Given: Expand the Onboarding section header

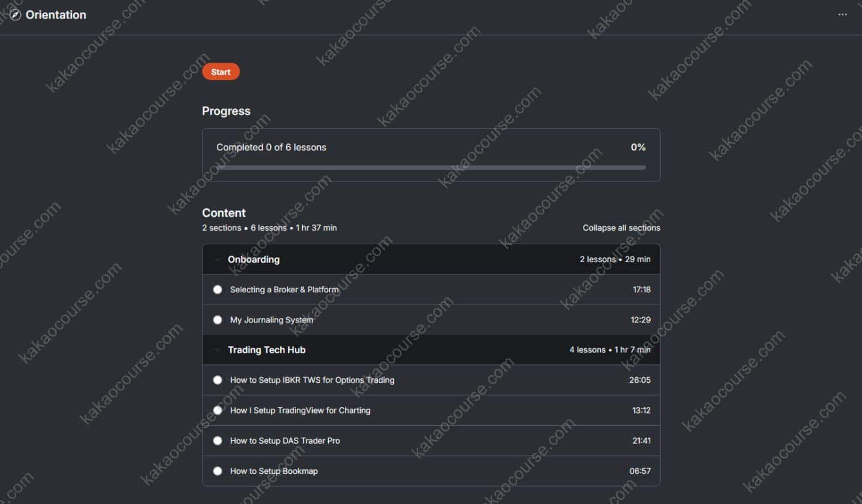Looking at the screenshot, I should click(254, 259).
